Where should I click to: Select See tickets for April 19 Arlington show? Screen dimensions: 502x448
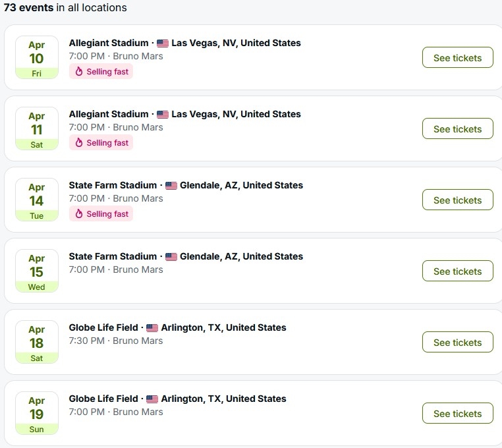[457, 414]
